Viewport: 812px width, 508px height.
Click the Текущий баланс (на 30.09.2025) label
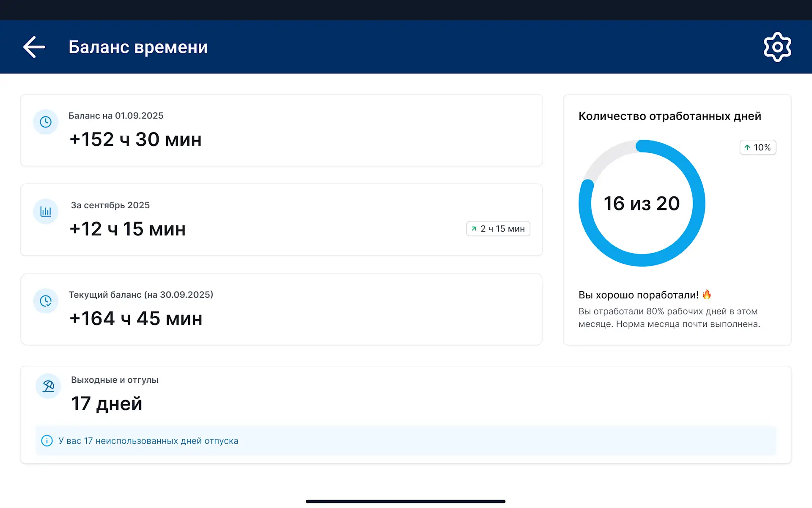tap(141, 295)
